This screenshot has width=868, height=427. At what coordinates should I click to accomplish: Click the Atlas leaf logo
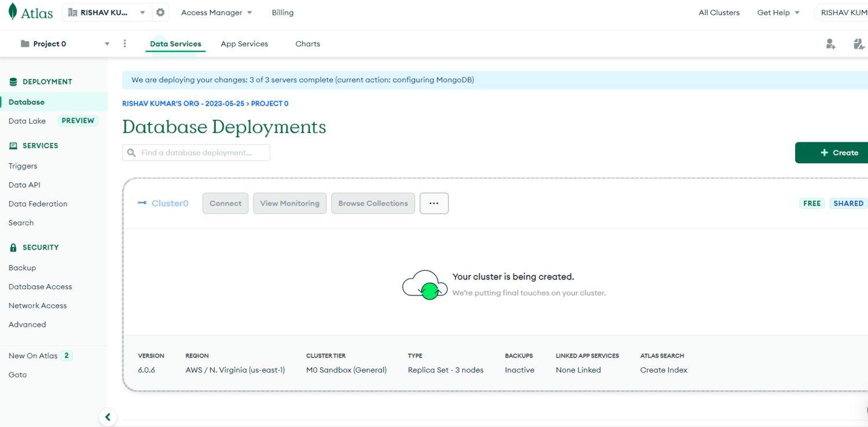[13, 12]
